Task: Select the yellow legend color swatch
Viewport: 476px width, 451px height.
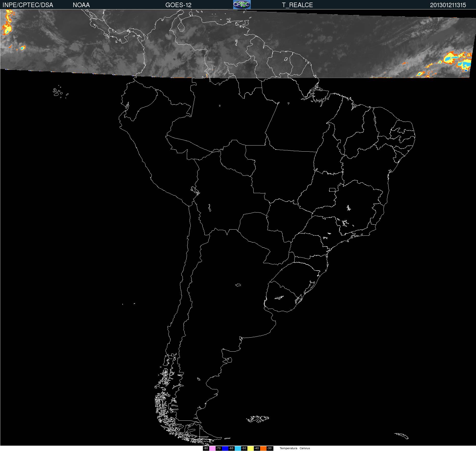Action: [x=250, y=448]
